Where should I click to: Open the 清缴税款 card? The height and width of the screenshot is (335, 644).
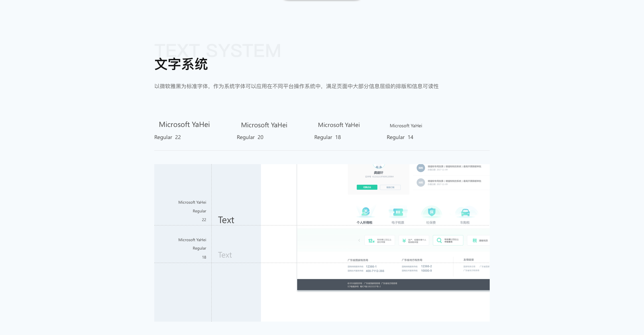pos(479,241)
